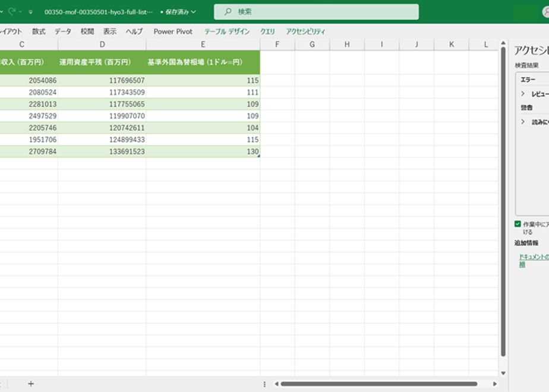Open the アクセシビリティ ribbon tab

(x=305, y=31)
